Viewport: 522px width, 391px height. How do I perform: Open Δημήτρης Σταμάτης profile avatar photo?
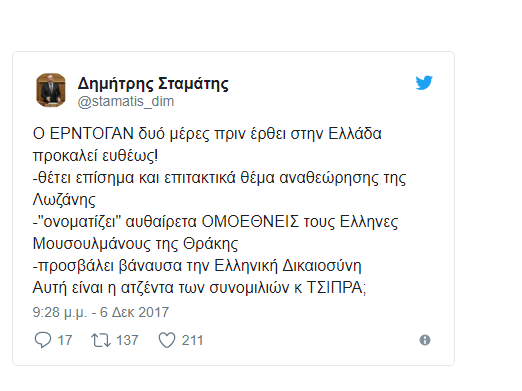[51, 90]
